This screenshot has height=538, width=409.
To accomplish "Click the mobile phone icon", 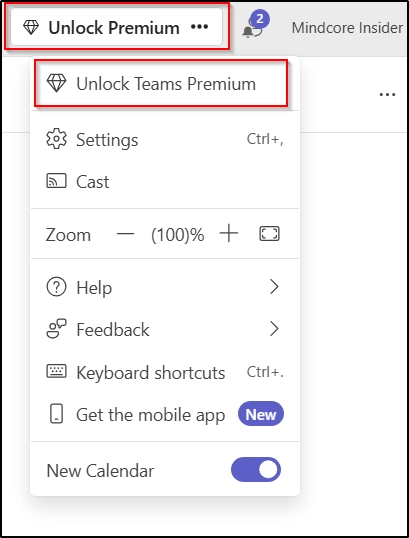I will [56, 414].
